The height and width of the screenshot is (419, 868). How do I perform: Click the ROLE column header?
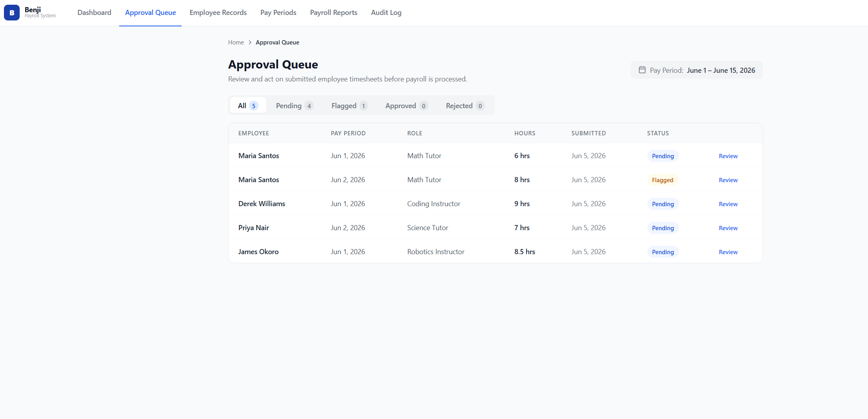click(x=415, y=133)
